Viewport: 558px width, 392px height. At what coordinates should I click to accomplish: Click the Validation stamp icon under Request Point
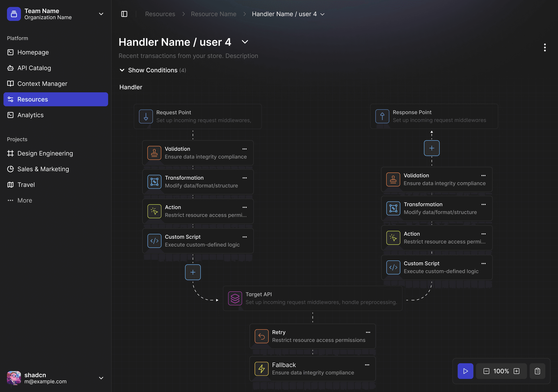154,153
